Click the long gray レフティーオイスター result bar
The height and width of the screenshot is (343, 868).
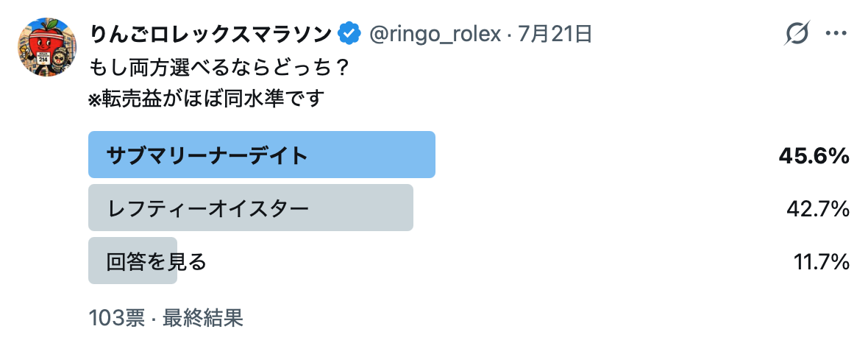[251, 208]
